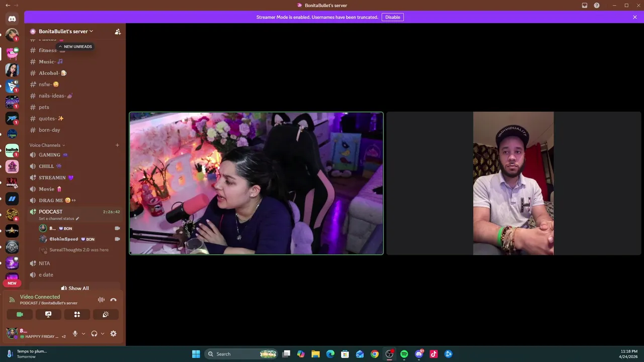
Task: Open the fitness text channel
Action: pyautogui.click(x=75, y=50)
